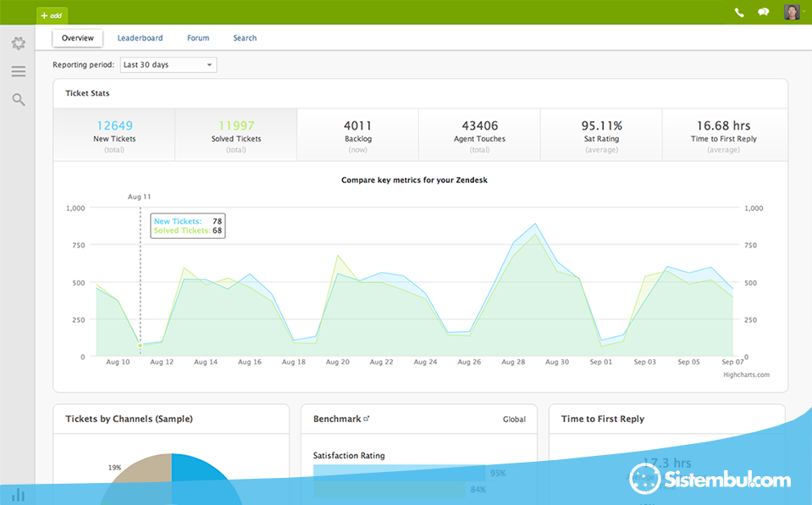Screen dimensions: 812x505
Task: Open the user profile avatar
Action: click(792, 12)
